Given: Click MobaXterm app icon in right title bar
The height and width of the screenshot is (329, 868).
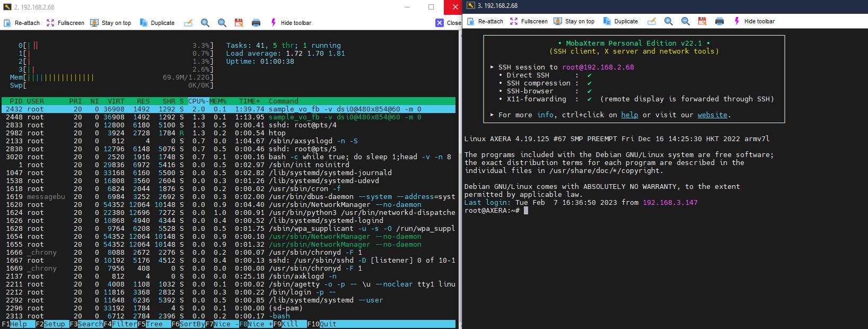Looking at the screenshot, I should click(470, 6).
